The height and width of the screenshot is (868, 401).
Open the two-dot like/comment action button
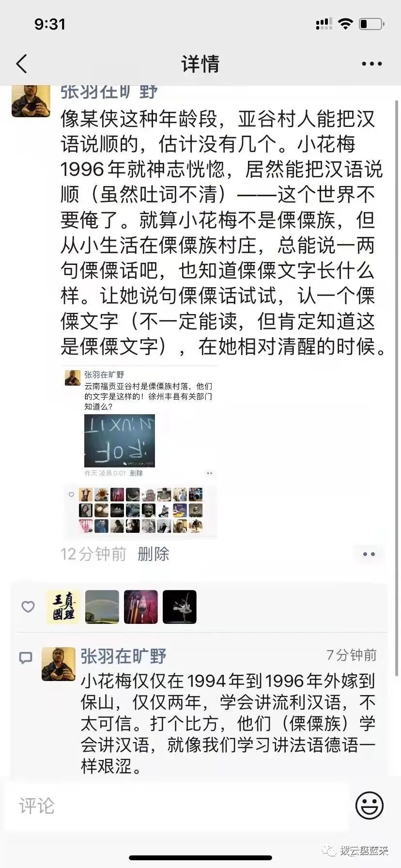point(369,554)
